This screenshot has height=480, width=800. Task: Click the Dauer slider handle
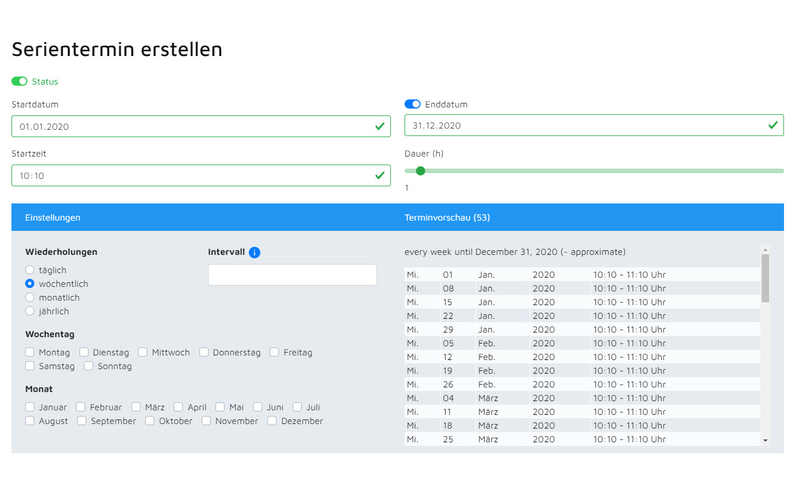click(x=420, y=171)
